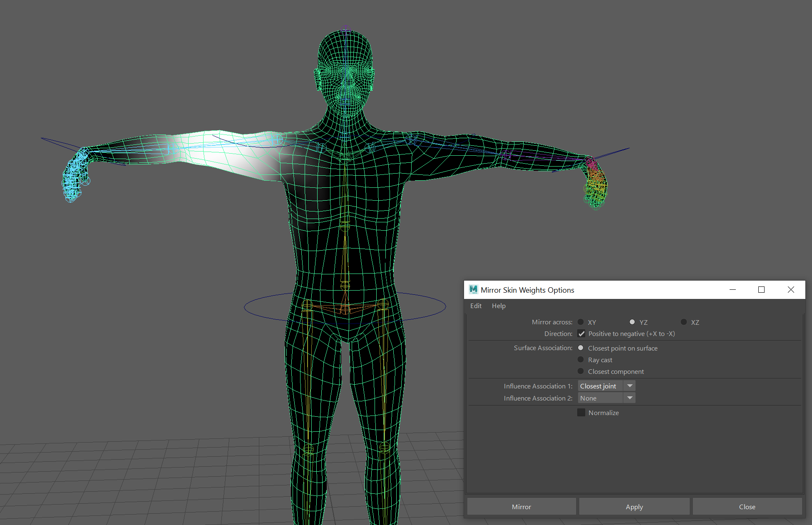Expand the Influence Association 2 dropdown
Screen dimensions: 812x525
click(x=630, y=398)
